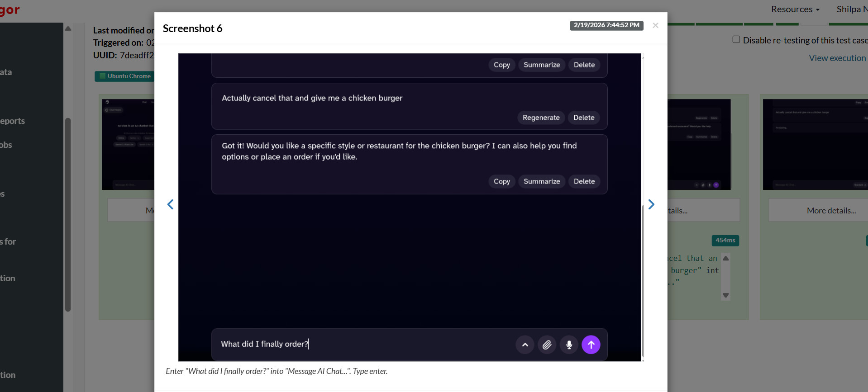Delete the 'Actually cancel that' user message
This screenshot has height=392, width=868.
click(583, 118)
